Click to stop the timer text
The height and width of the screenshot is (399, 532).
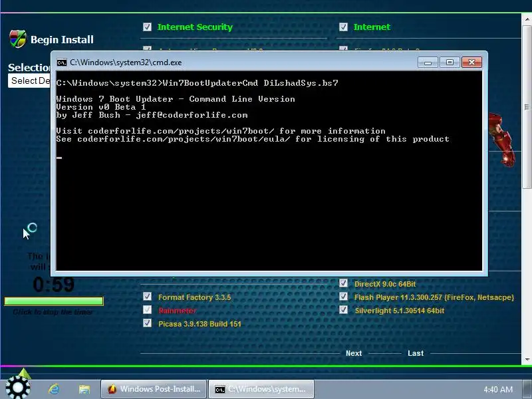53,312
